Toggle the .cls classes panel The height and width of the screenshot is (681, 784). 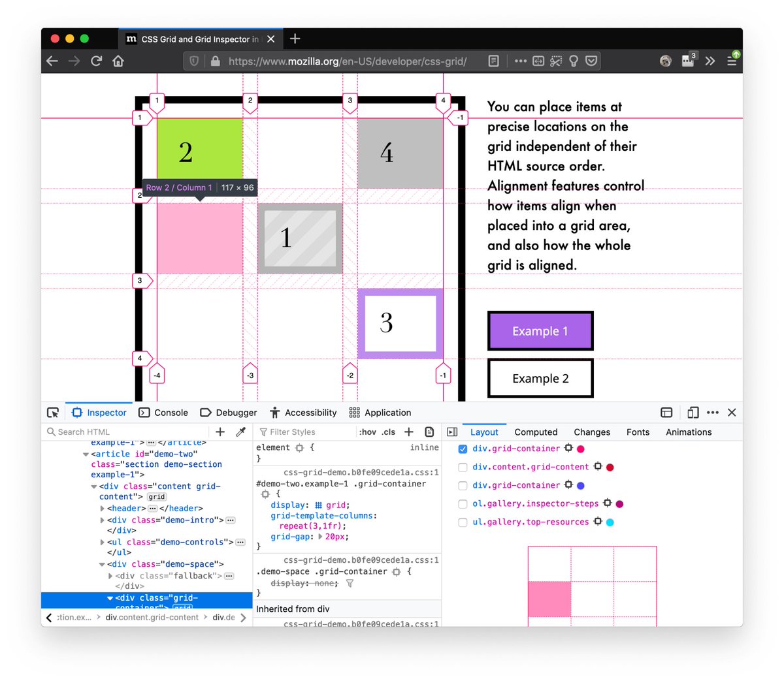coord(389,432)
